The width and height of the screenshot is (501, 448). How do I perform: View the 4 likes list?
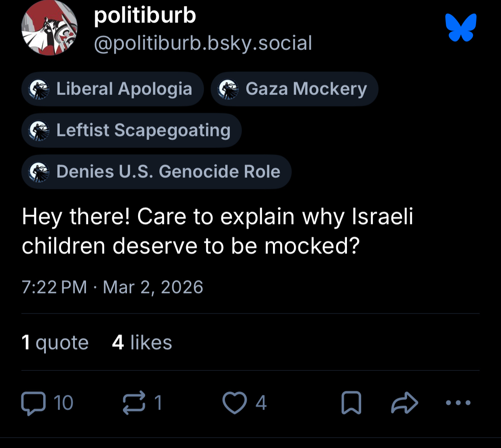[x=142, y=343]
